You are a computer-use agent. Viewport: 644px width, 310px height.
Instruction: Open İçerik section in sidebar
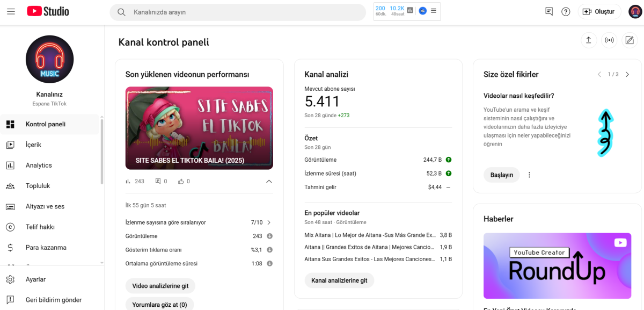tap(50, 145)
